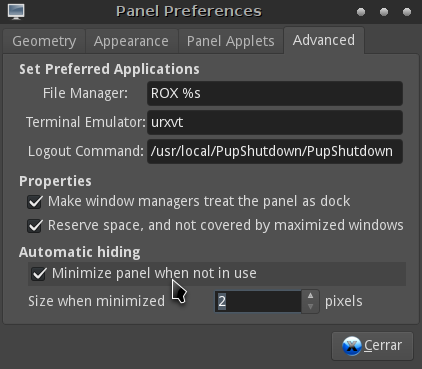Click the Cerrar button
The height and width of the screenshot is (369, 422).
pos(372,346)
